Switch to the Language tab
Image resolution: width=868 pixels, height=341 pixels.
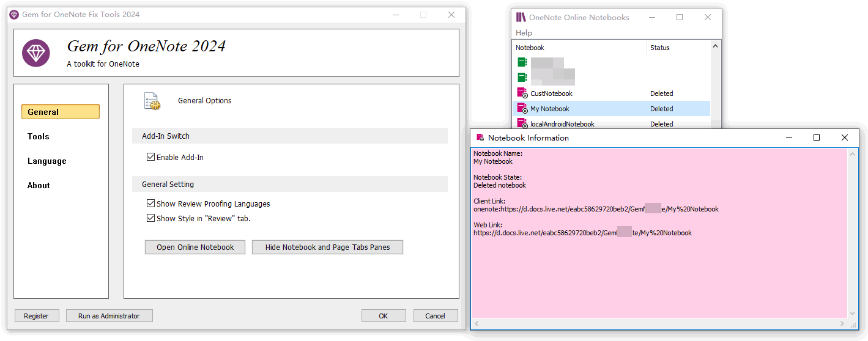point(47,161)
